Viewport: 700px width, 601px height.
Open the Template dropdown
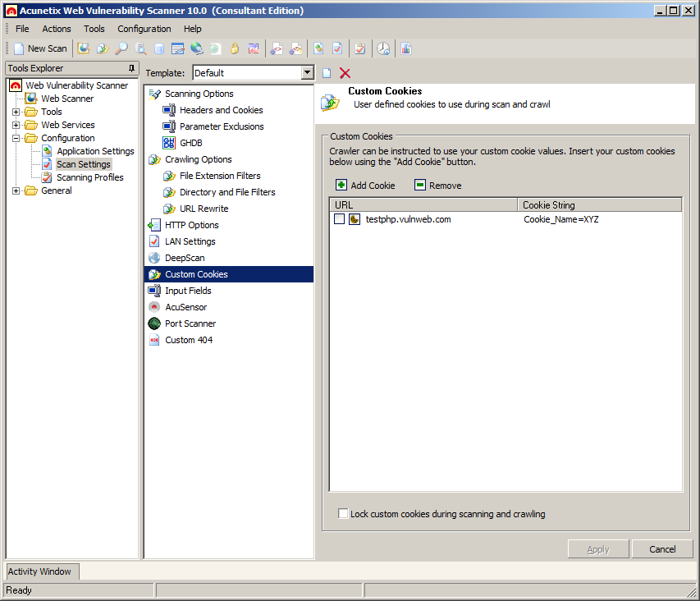pos(307,73)
